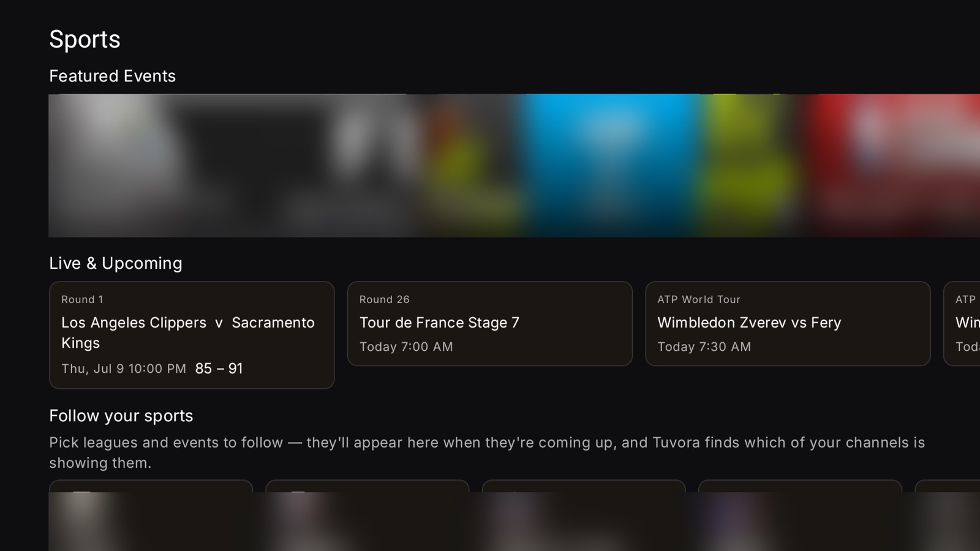Click the "85 – 91" score text
Screen dimensions: 980x551
[219, 369]
